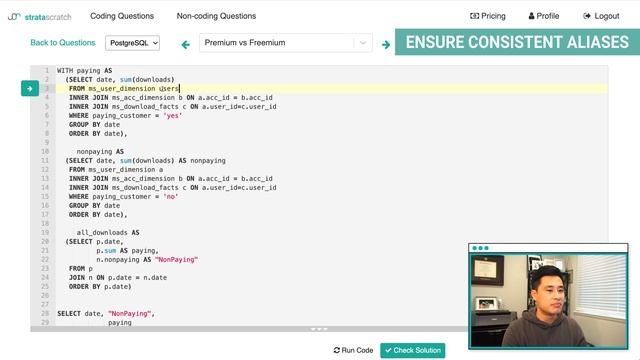
Task: Click the Logout arrow icon
Action: [587, 16]
